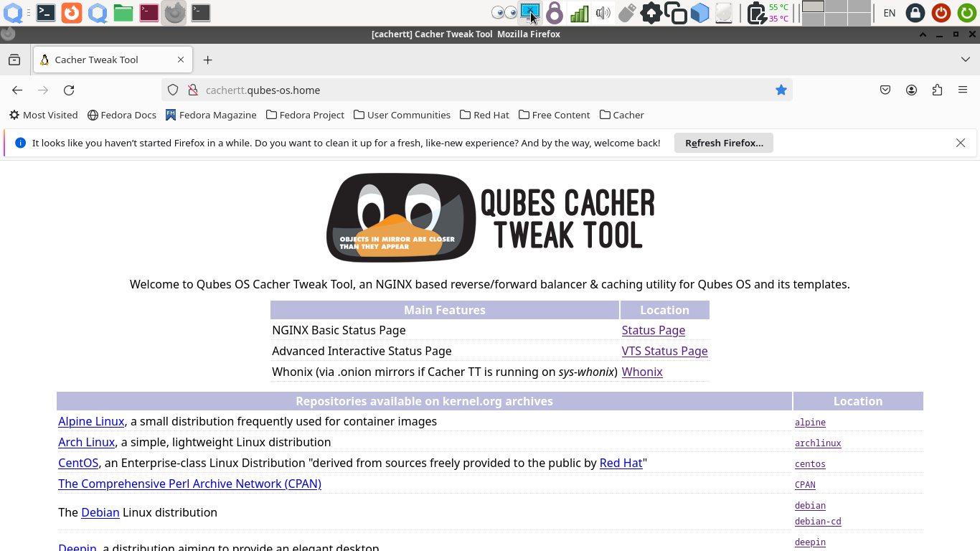
Task: Follow the CentOS link
Action: tap(78, 463)
